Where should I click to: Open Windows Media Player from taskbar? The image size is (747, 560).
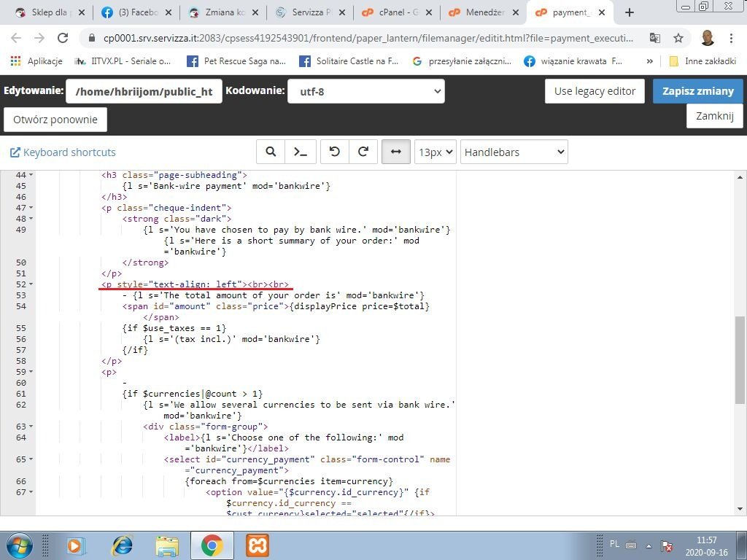(76, 545)
